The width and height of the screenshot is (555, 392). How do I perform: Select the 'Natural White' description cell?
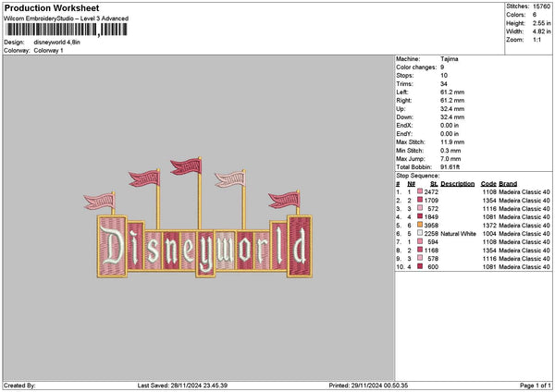tap(459, 234)
